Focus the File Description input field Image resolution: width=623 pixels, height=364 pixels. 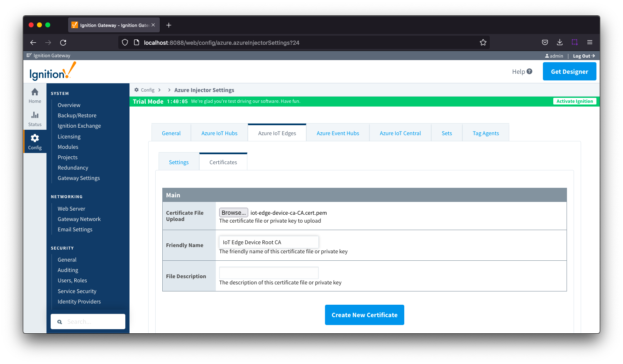pos(269,273)
